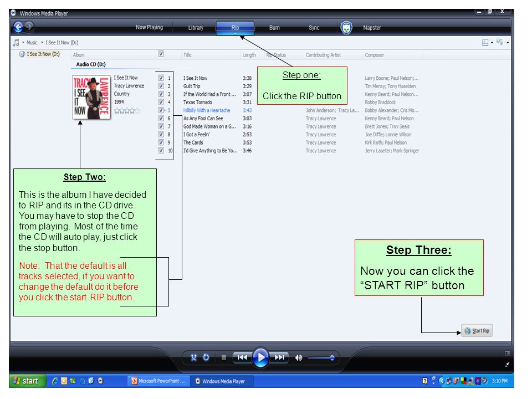Viewport: 532px width, 399px height.
Task: Mute sound with the speaker icon
Action: point(299,357)
